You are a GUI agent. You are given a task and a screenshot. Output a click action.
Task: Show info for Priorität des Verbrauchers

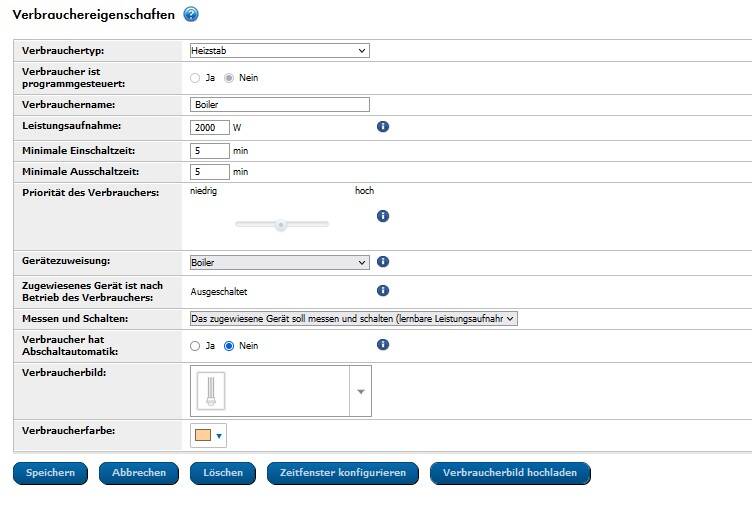383,216
